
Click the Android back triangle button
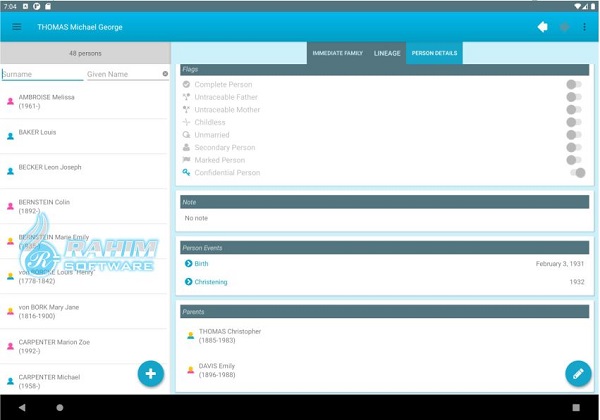point(22,407)
